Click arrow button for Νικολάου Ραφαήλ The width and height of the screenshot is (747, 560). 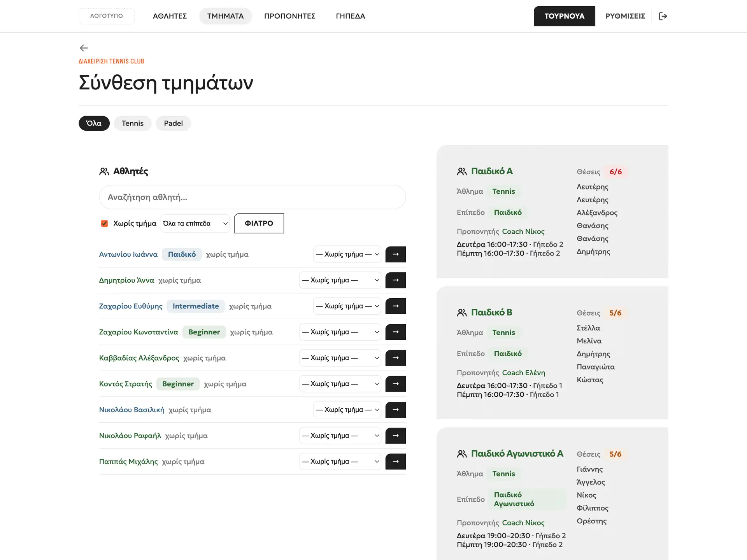[396, 436]
